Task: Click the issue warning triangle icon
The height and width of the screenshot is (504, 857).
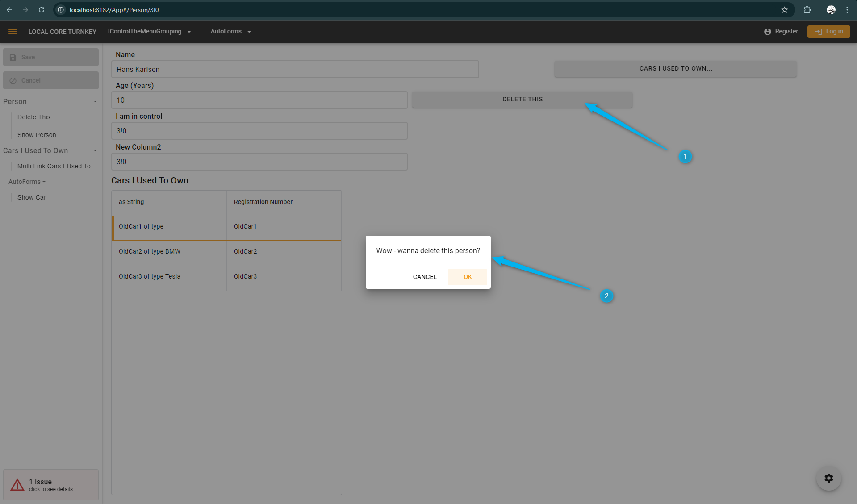Action: 17,485
